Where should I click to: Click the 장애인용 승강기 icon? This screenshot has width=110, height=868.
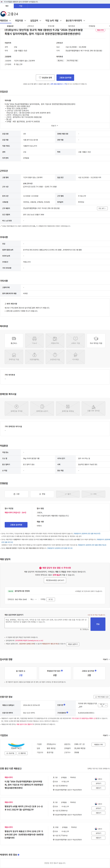pyautogui.click(x=42, y=408)
